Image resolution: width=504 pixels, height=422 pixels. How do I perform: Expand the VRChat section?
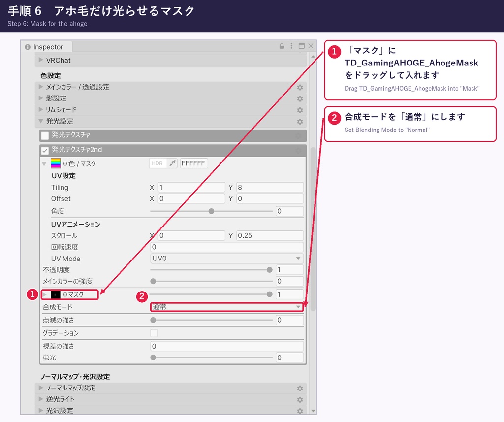click(41, 60)
